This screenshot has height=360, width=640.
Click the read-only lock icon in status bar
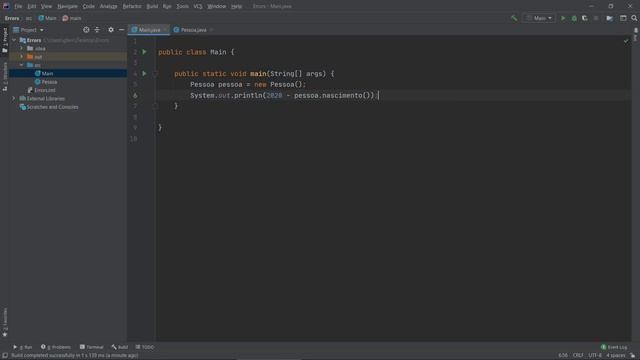tap(633, 356)
